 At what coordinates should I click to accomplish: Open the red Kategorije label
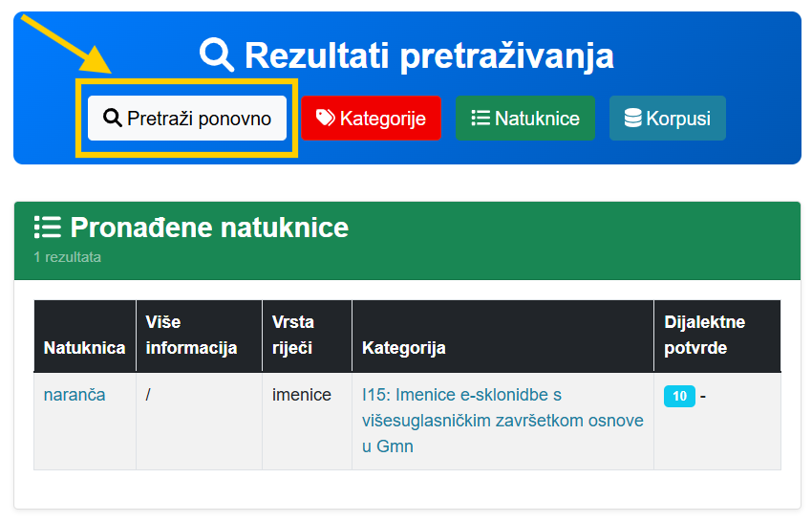pyautogui.click(x=382, y=119)
